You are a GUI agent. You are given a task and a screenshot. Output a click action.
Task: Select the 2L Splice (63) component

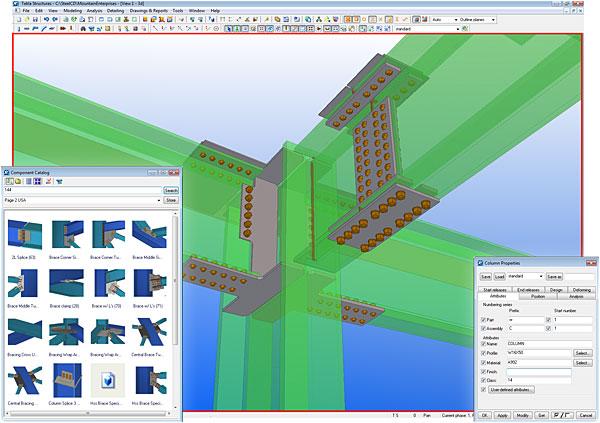pyautogui.click(x=24, y=233)
